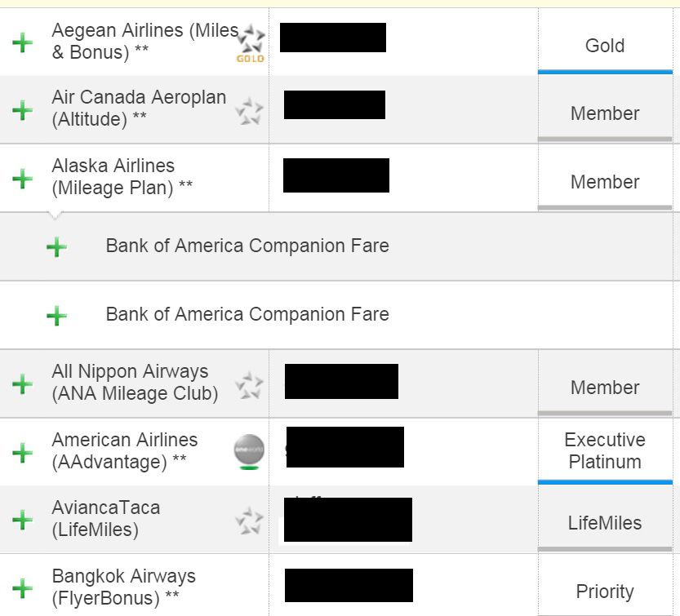
Task: Open the American Airlines (AAdvantage) program name
Action: click(x=125, y=451)
